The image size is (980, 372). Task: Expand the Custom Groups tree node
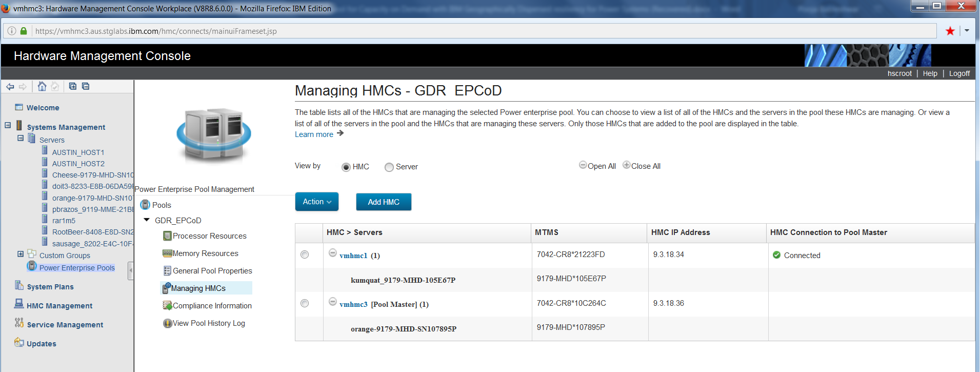21,253
